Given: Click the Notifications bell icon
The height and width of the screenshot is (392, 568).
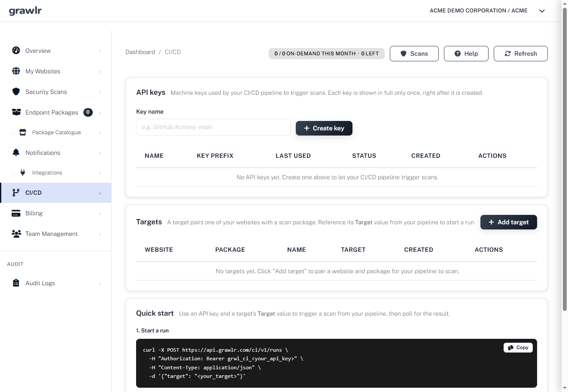Looking at the screenshot, I should 16,152.
